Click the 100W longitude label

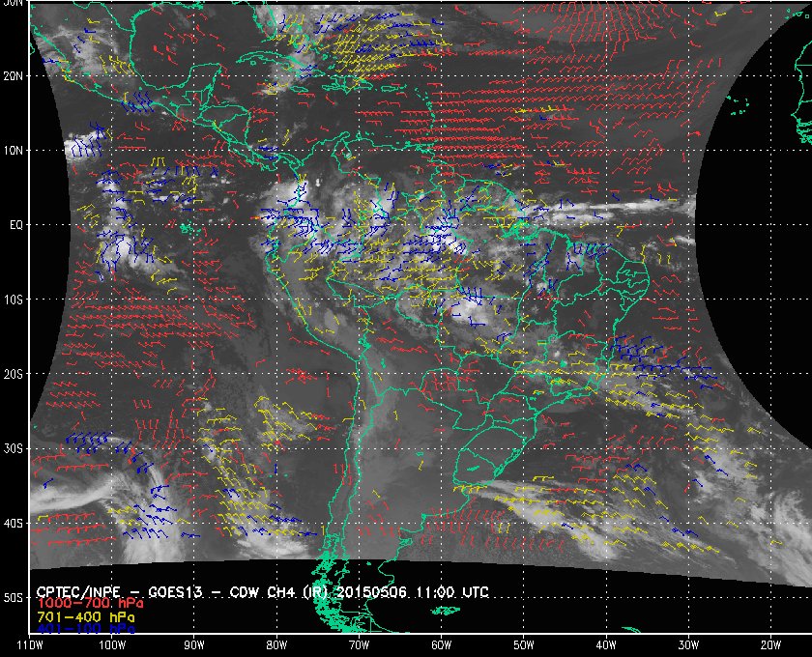(112, 645)
